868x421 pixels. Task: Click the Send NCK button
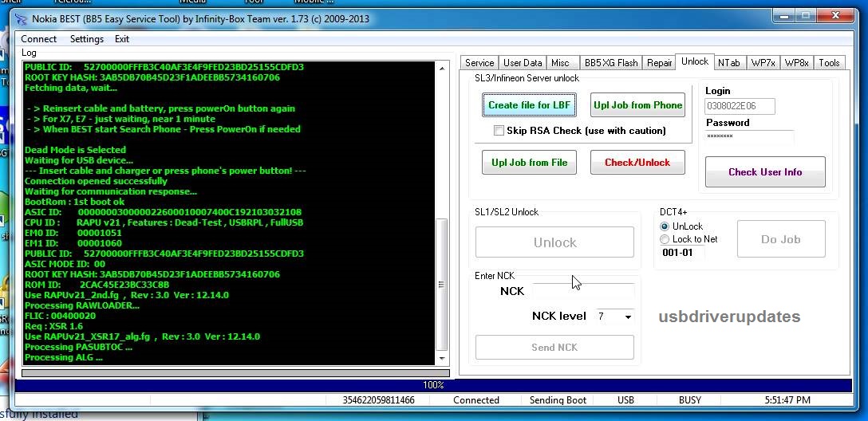pyautogui.click(x=554, y=348)
